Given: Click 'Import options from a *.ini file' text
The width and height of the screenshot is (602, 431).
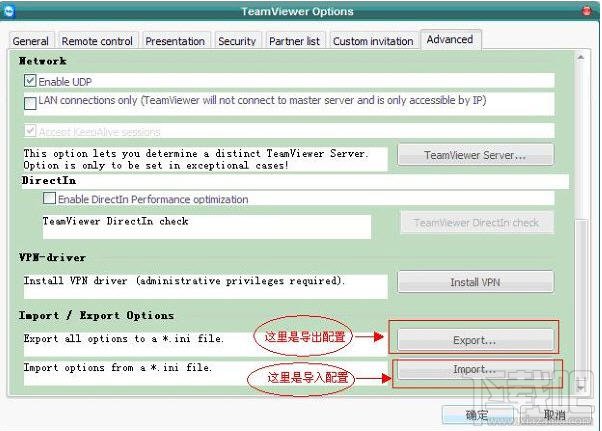Looking at the screenshot, I should pos(117,368).
